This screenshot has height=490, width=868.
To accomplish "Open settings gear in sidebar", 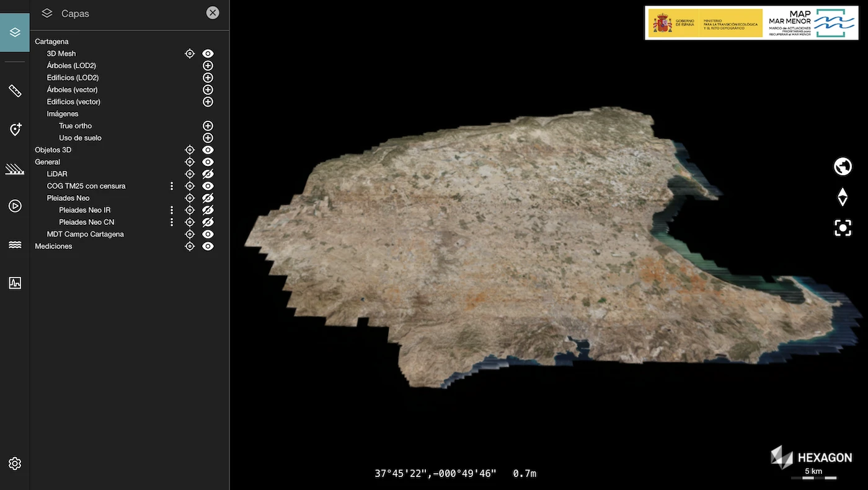I will (x=15, y=463).
